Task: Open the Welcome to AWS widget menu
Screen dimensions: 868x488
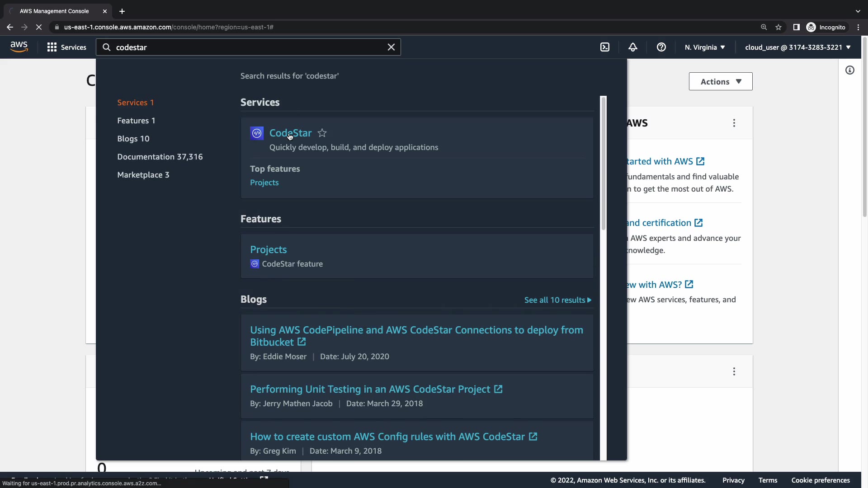Action: tap(734, 123)
